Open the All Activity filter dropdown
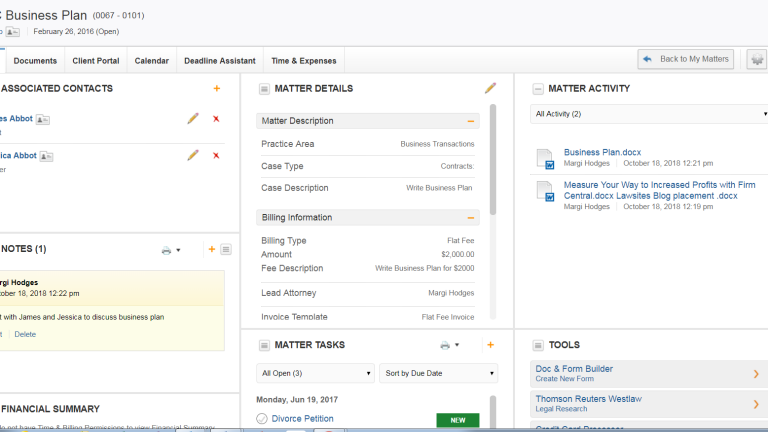 pos(648,114)
